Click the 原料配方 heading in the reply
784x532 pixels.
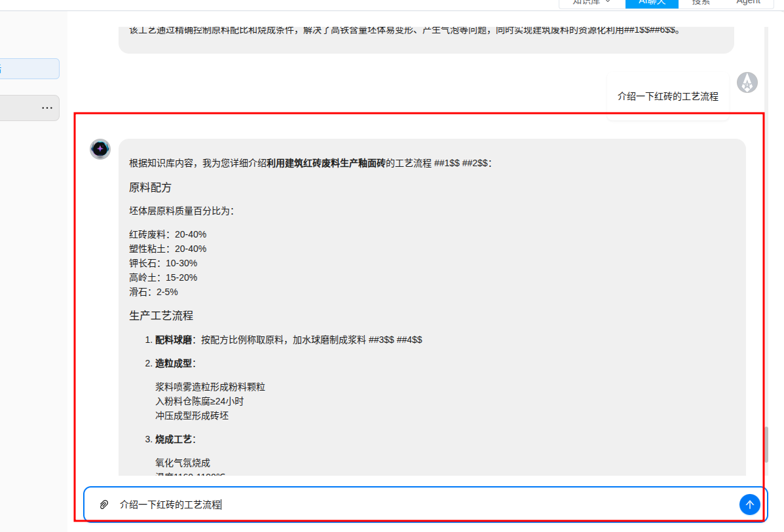[x=150, y=188]
